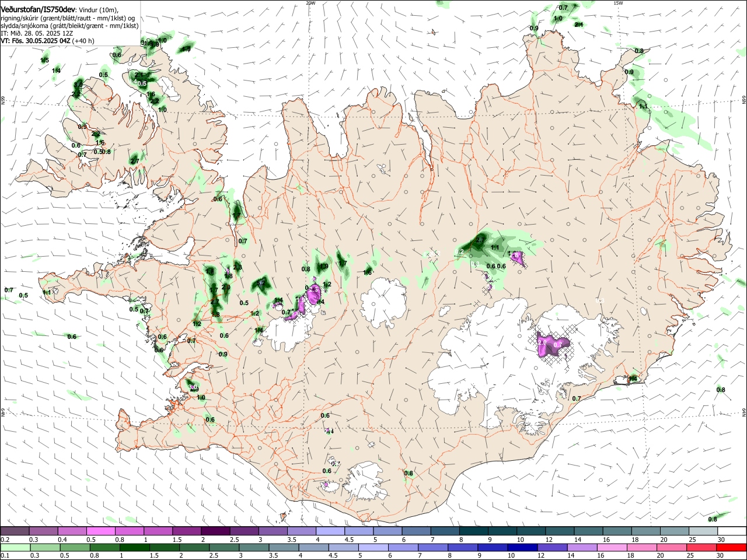
Task: Pick the bright pink 0.5–0.8 snow swatch
Action: tap(100, 531)
